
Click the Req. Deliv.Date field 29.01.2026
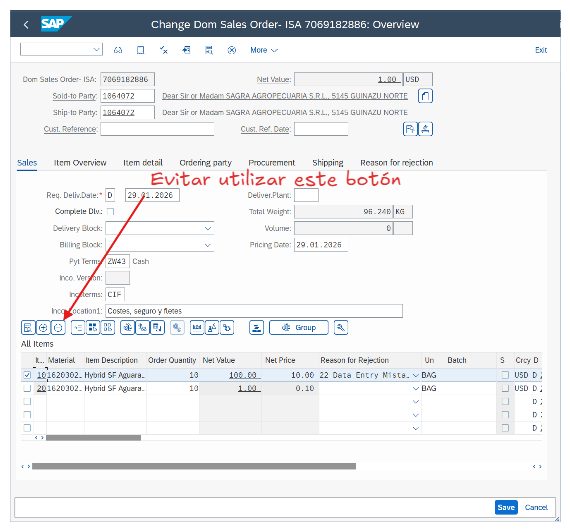click(152, 195)
